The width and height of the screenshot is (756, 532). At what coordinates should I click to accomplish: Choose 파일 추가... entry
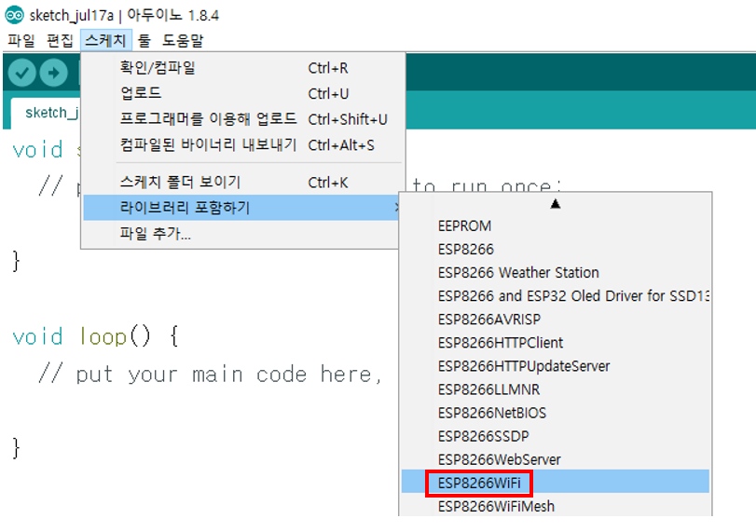coord(241,234)
